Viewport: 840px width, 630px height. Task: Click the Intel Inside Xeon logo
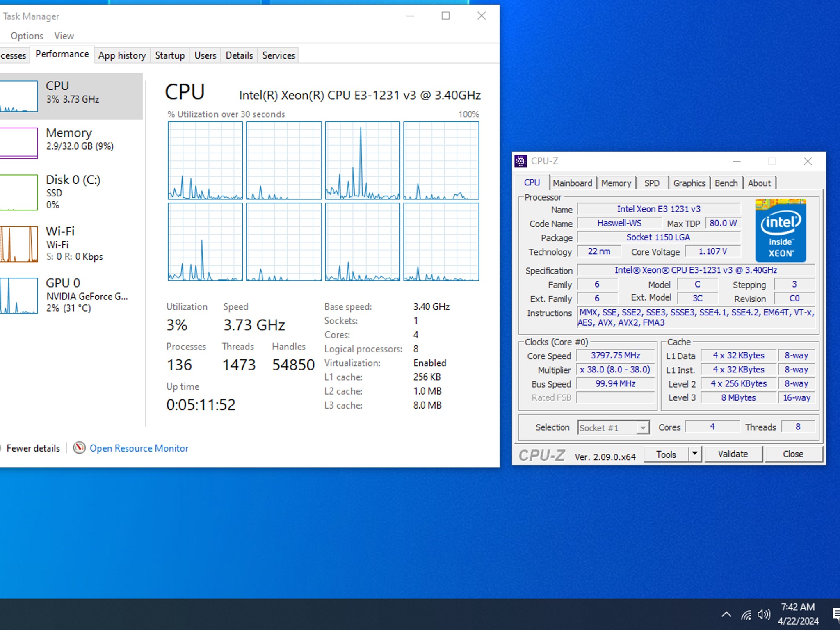pyautogui.click(x=781, y=230)
